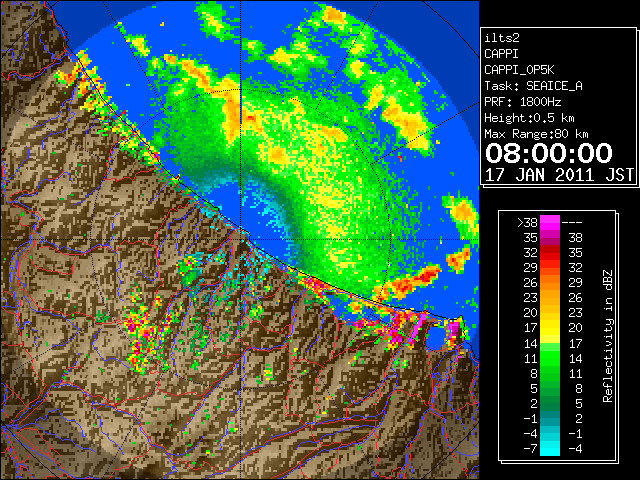
Task: Click the 08:00:00 timestamp
Action: (x=549, y=153)
